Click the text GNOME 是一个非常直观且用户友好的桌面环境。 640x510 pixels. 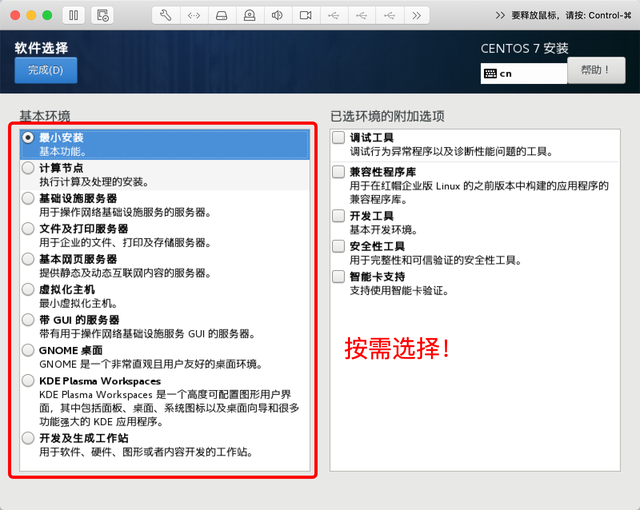point(151,364)
